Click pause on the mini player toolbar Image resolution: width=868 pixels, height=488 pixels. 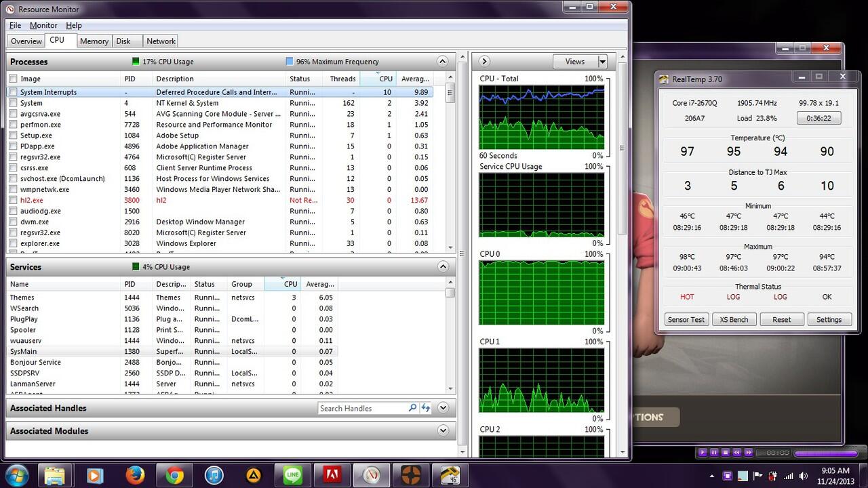714,452
